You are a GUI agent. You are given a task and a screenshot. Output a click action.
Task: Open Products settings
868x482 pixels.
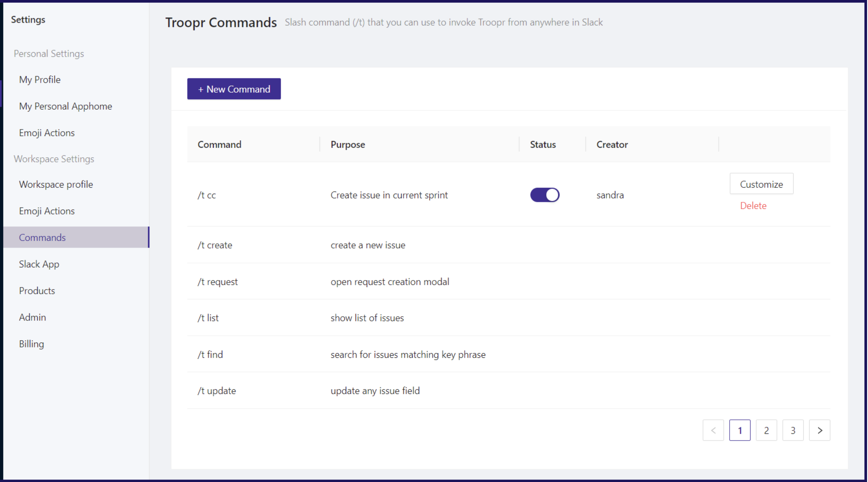click(37, 291)
